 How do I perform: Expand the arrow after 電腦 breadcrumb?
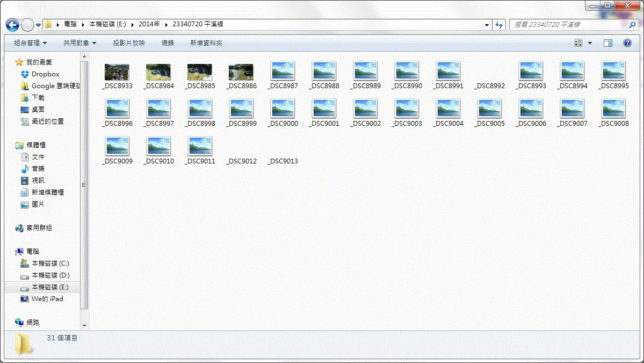click(83, 25)
